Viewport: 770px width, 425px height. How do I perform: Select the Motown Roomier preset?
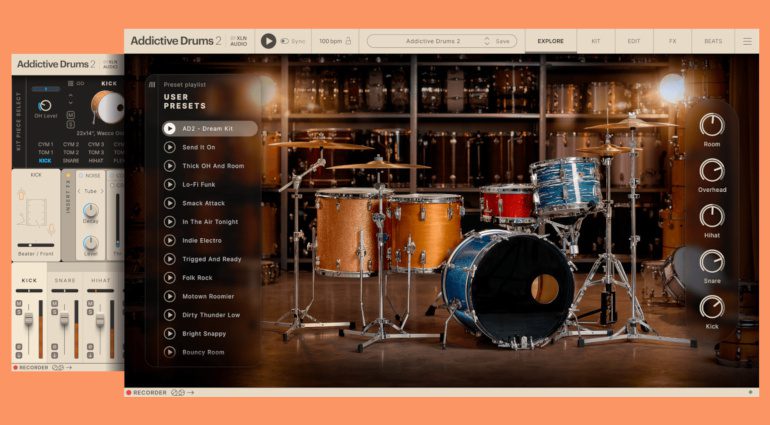pos(210,296)
